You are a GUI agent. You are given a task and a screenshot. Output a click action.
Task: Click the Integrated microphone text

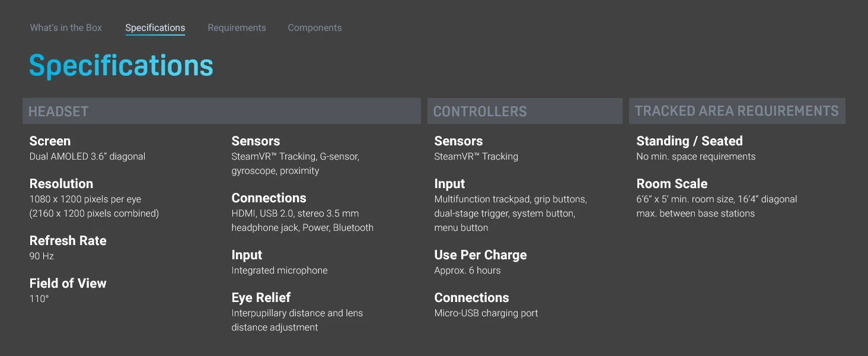pos(279,271)
